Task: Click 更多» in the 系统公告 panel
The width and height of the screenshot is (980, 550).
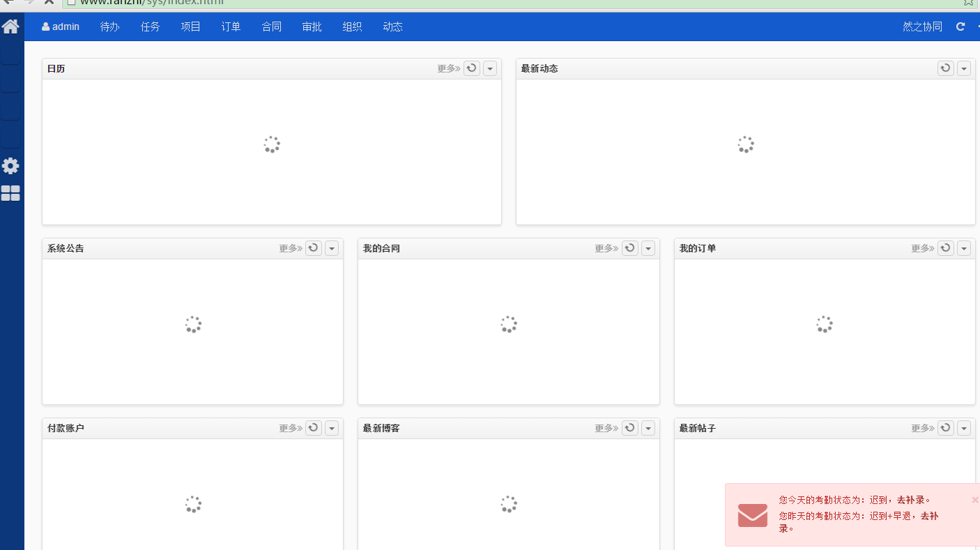Action: (291, 248)
